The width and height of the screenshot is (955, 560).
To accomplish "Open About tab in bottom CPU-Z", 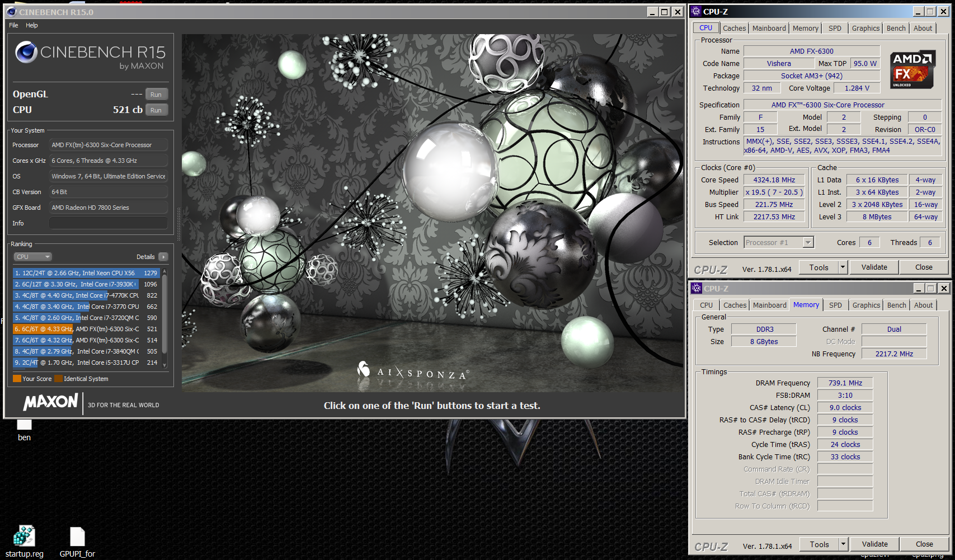I will tap(923, 305).
